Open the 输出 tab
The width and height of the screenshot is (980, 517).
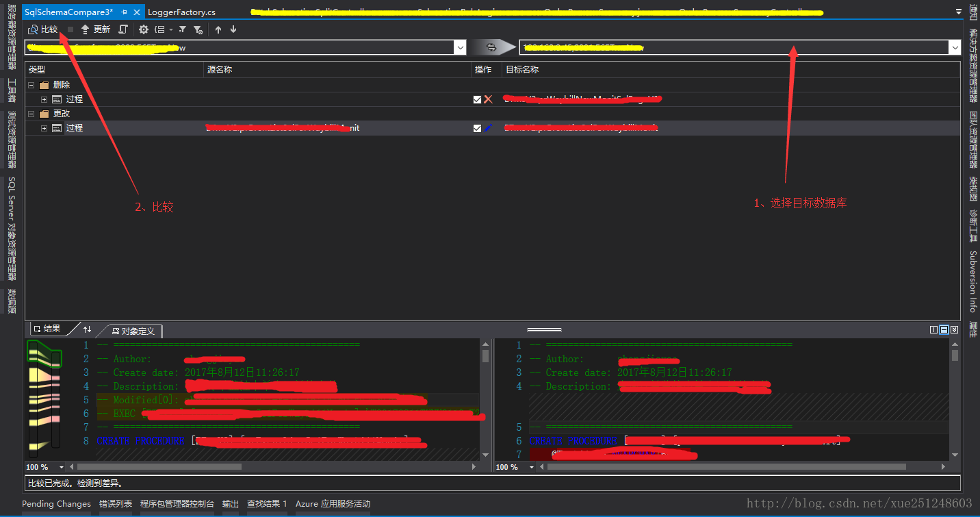[231, 503]
